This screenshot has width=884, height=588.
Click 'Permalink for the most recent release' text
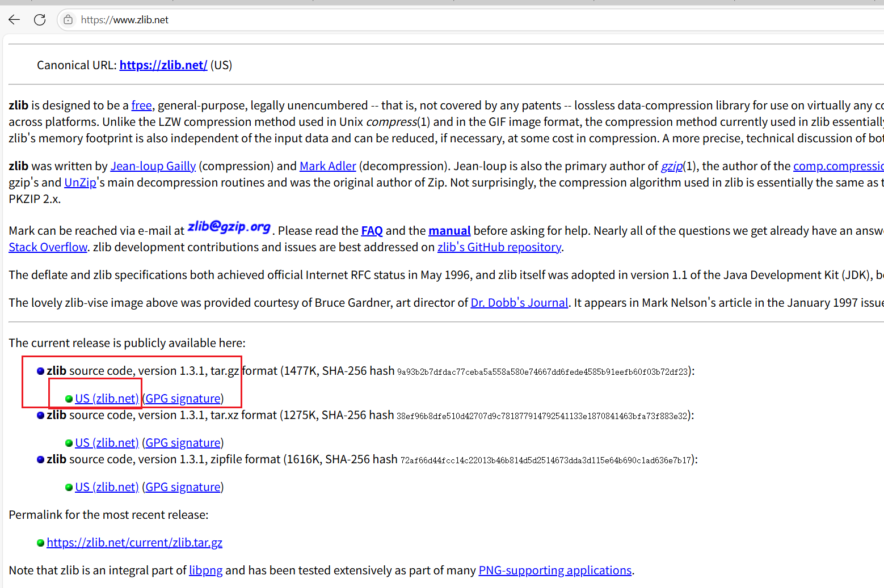109,515
